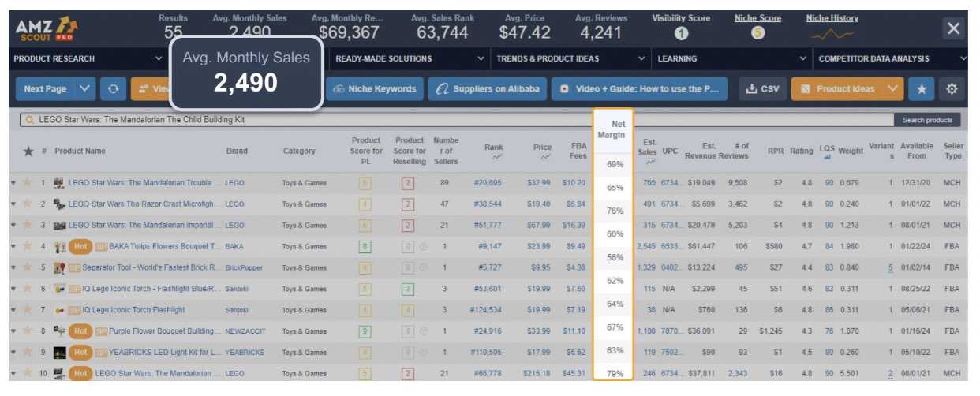Expand the BAKA Tulips row 4 triangle
The width and height of the screenshot is (980, 396).
coord(13,246)
